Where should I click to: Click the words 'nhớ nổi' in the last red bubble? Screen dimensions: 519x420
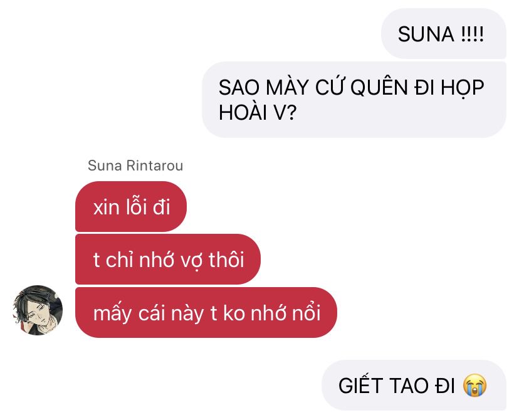pos(286,312)
